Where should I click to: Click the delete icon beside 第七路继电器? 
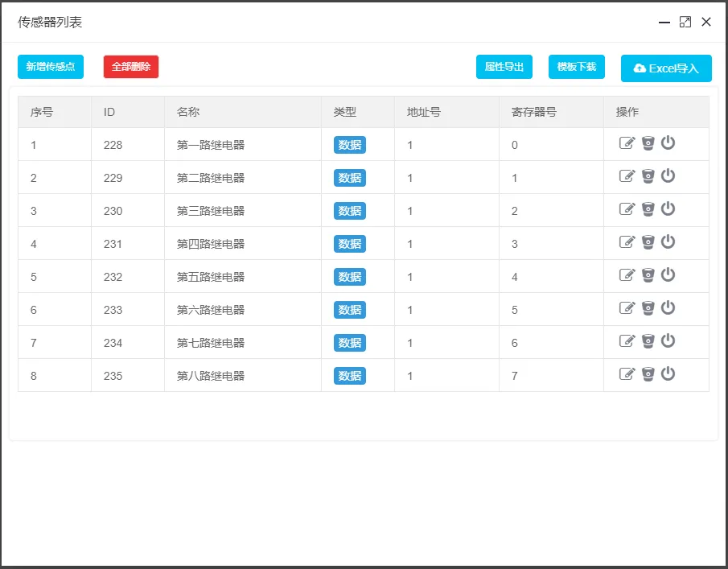(648, 340)
